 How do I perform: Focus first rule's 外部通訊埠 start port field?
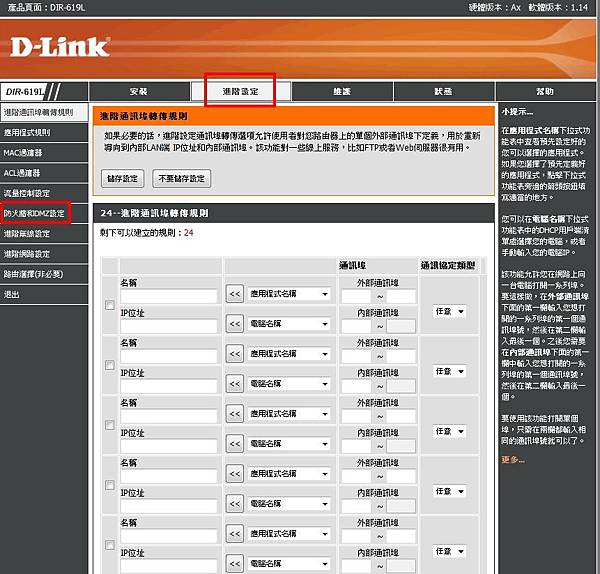356,297
